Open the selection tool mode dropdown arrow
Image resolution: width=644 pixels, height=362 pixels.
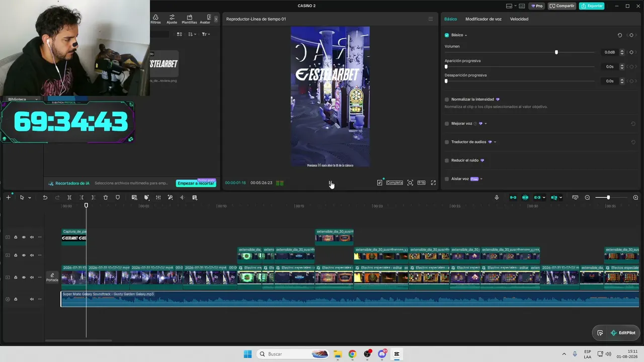coord(29,198)
